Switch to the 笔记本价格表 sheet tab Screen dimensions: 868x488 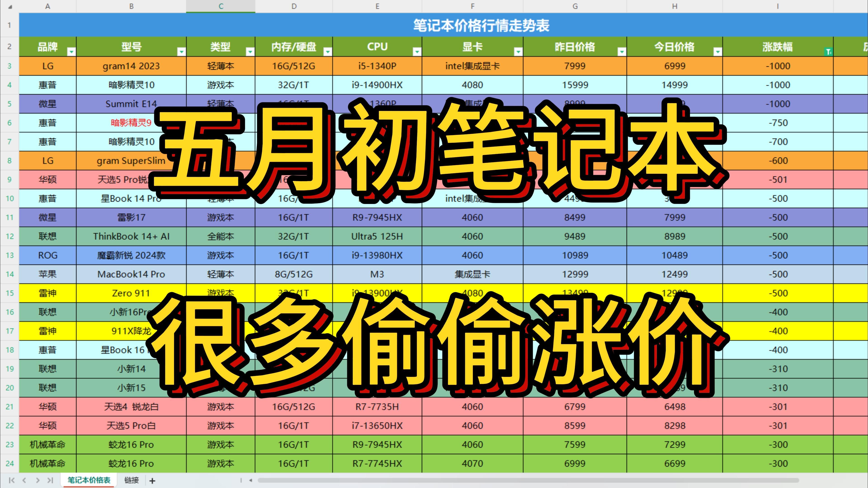pyautogui.click(x=89, y=480)
